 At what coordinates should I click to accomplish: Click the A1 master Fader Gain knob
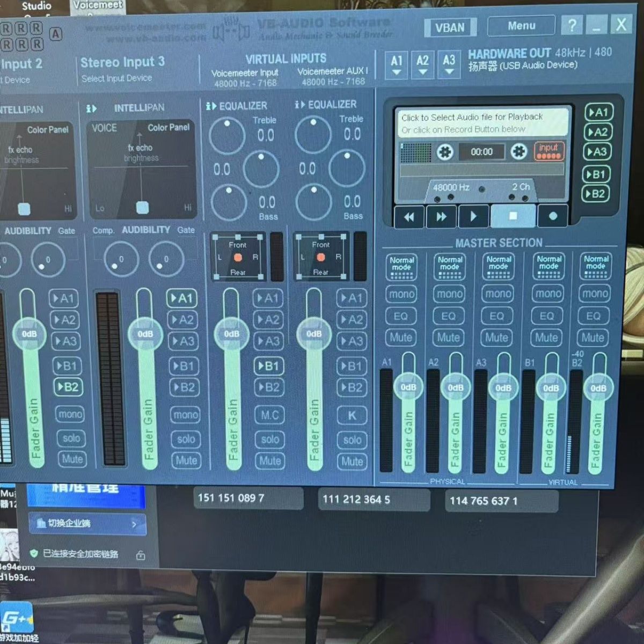tap(408, 387)
